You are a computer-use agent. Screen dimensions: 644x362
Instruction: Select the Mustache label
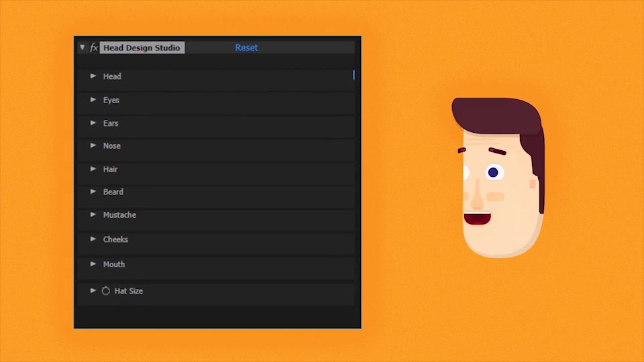click(119, 215)
